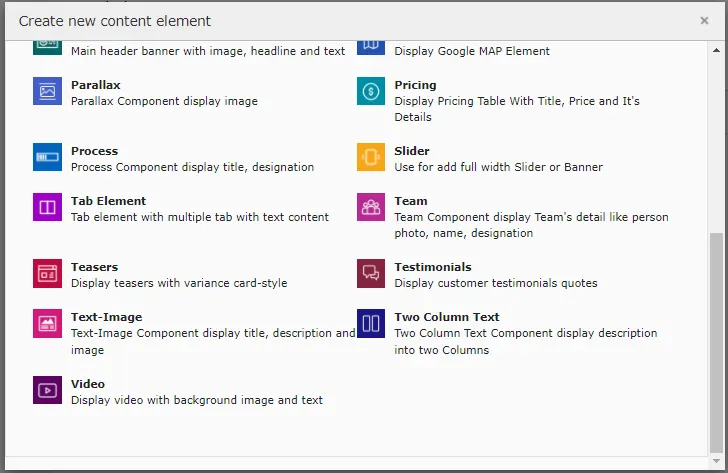Click 'Text-Image Component display title' description
Screen dimensions: 728x473
point(213,341)
